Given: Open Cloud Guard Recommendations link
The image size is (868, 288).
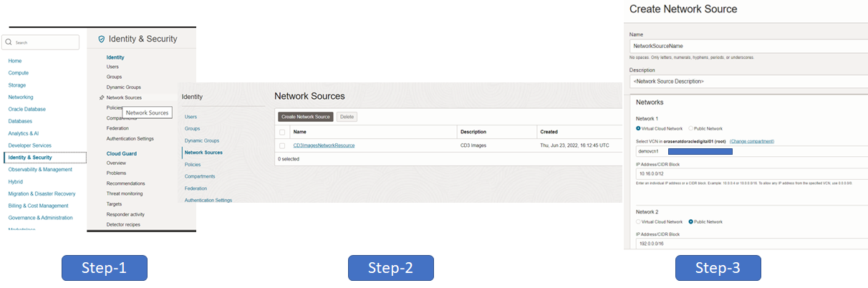Looking at the screenshot, I should [x=125, y=183].
